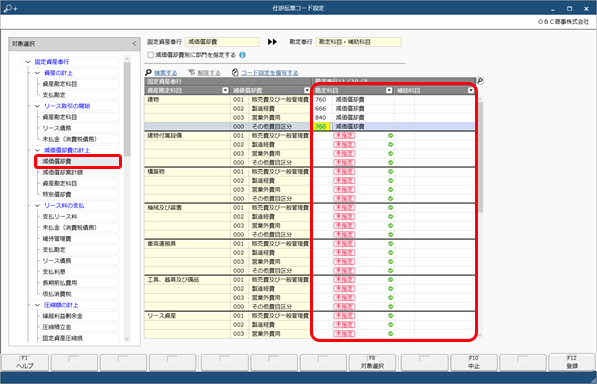Image resolution: width=597 pixels, height=384 pixels.
Task: Click green check in リース資産 001 row
Action: coord(390,316)
